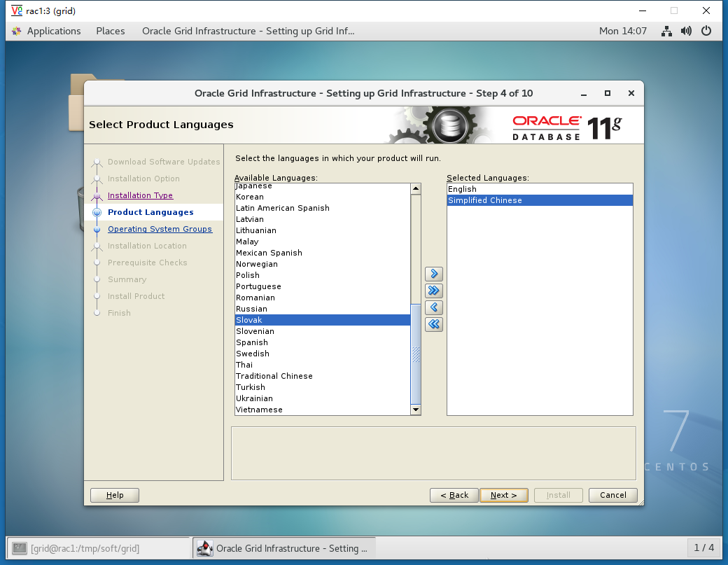Viewport: 728px width, 565px height.
Task: Select Norwegian in Available Languages
Action: [x=322, y=264]
